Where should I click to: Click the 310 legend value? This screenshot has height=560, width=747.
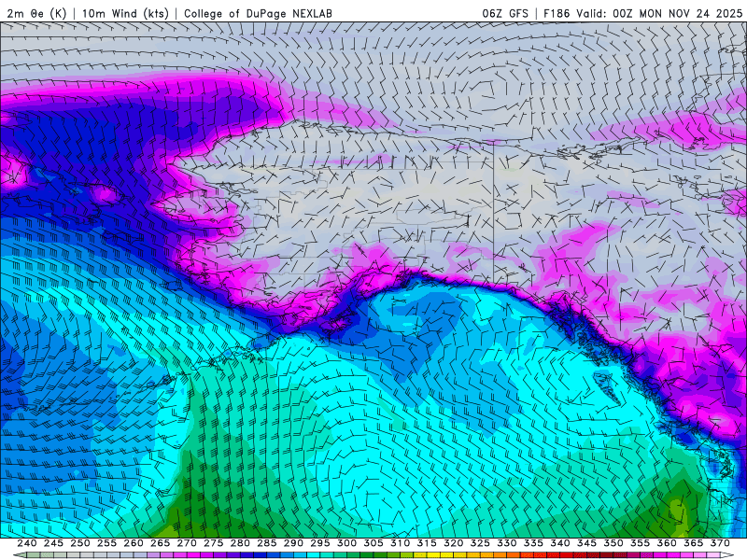point(401,543)
